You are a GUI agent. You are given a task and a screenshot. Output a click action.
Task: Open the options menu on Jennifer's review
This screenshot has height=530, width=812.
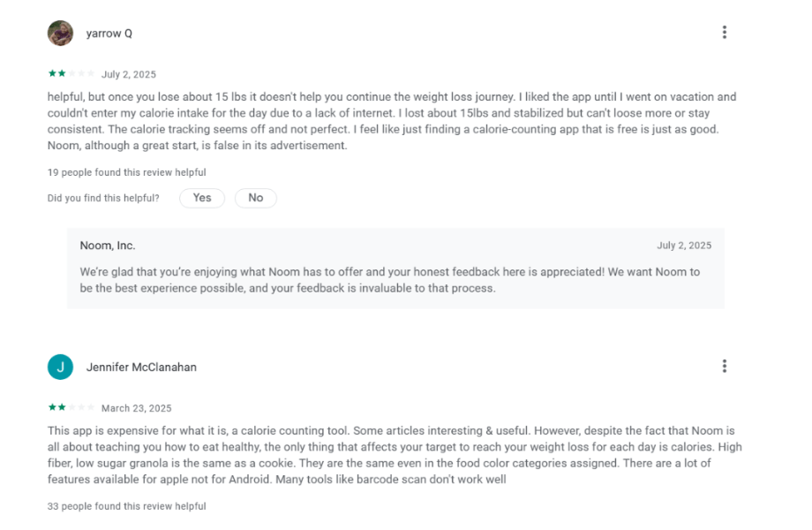point(725,366)
